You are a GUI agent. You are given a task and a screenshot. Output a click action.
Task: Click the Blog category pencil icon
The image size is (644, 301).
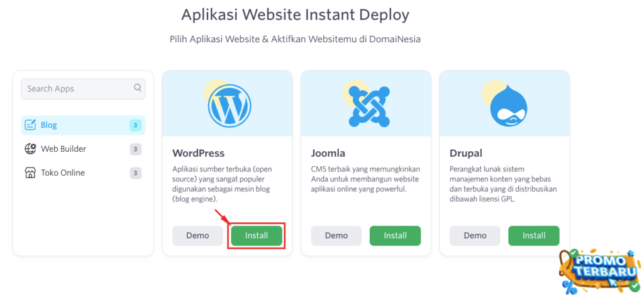coord(30,125)
